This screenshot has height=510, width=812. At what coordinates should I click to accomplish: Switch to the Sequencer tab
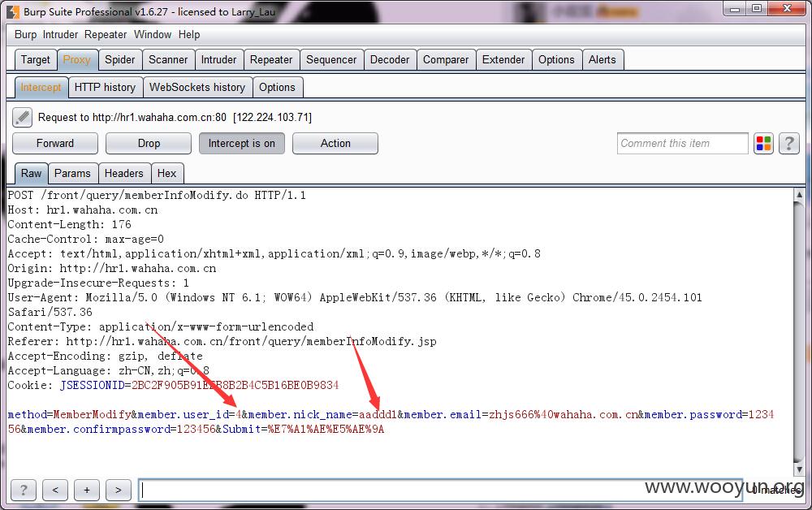pyautogui.click(x=331, y=60)
